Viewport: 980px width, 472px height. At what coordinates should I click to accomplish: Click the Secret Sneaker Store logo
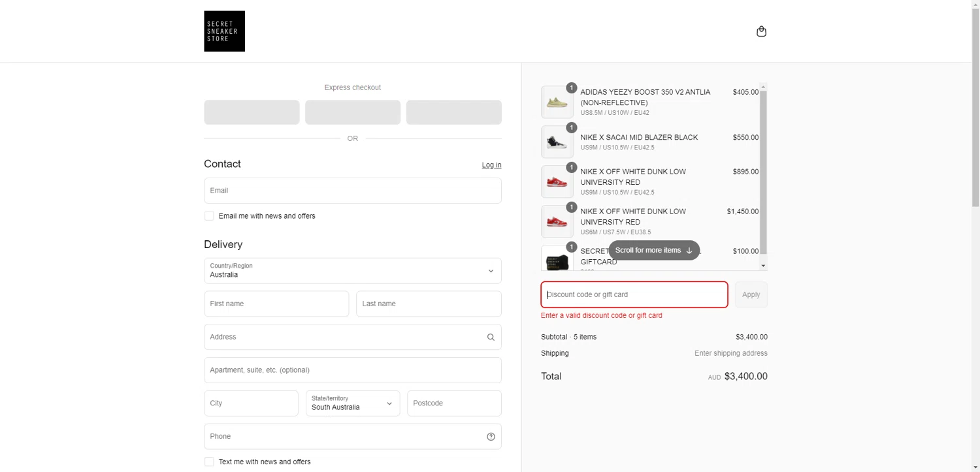tap(224, 31)
